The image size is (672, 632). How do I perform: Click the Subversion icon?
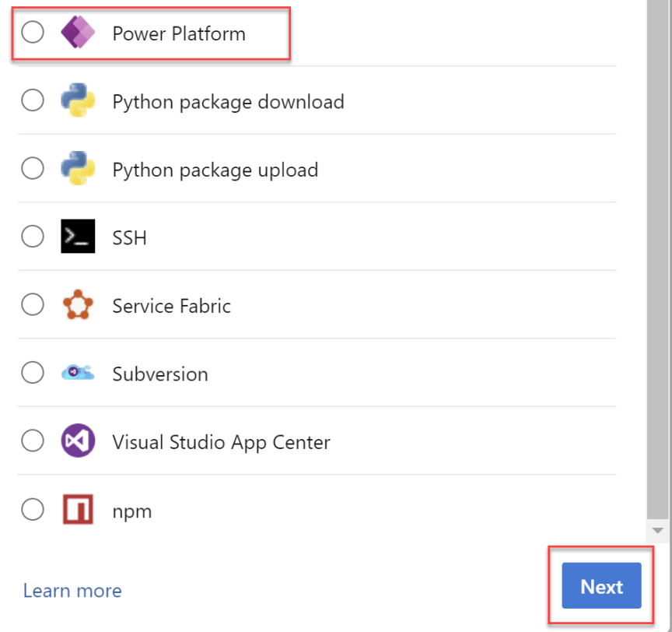[x=77, y=373]
